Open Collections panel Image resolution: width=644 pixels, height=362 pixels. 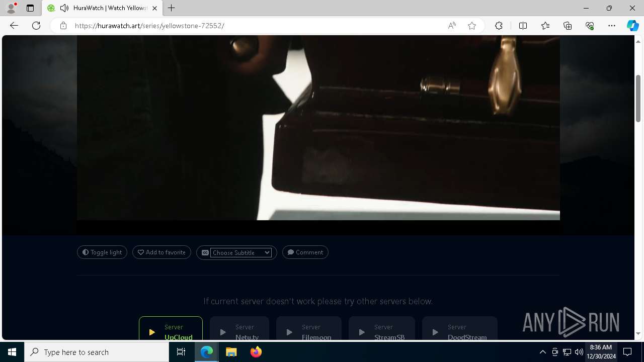(x=568, y=26)
